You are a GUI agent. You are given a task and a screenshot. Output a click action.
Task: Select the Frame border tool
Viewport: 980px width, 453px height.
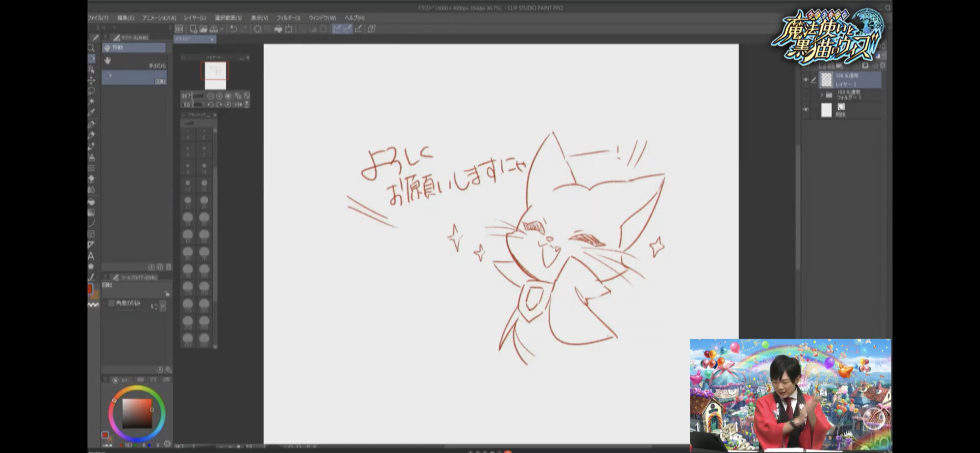91,234
